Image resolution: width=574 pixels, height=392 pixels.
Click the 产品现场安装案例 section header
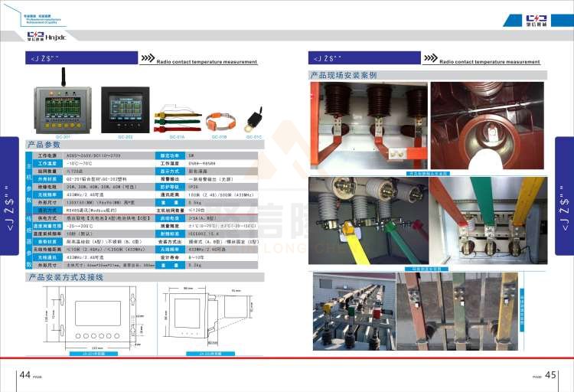point(342,75)
